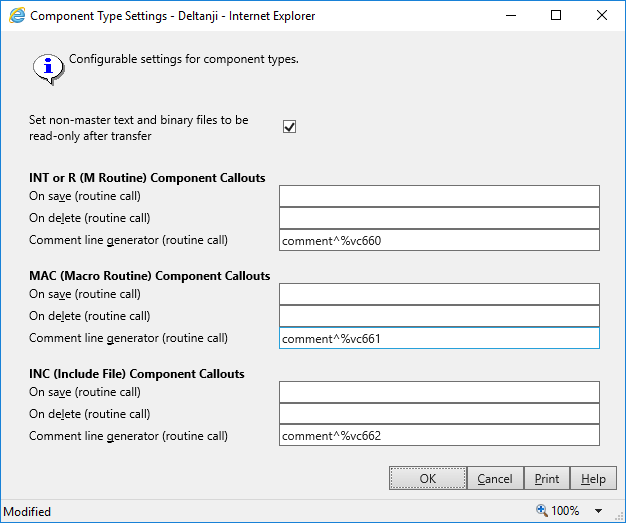Focus INT or R On save field

point(439,196)
